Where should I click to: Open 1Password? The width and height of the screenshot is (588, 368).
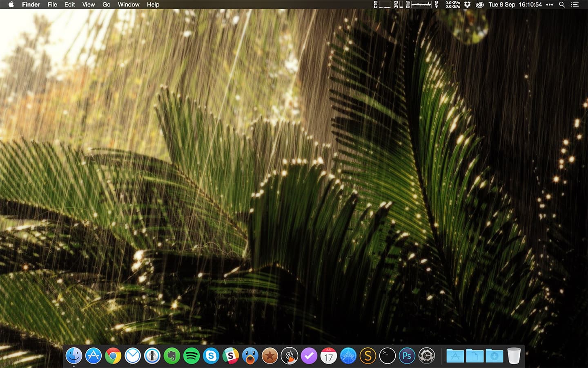tap(152, 356)
